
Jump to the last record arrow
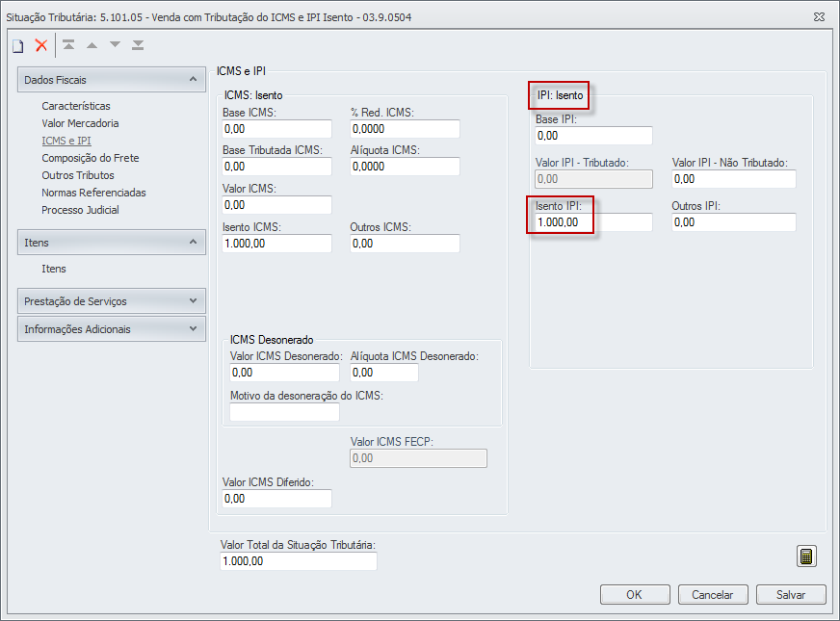(138, 45)
